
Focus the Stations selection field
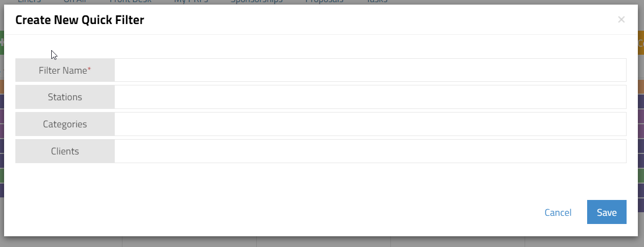[370, 97]
